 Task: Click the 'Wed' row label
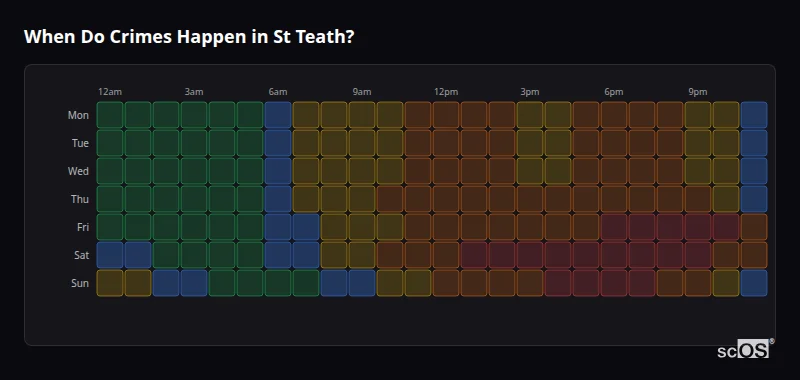pyautogui.click(x=78, y=171)
